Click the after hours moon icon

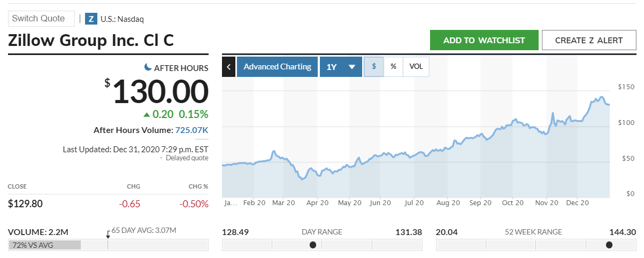pyautogui.click(x=148, y=67)
